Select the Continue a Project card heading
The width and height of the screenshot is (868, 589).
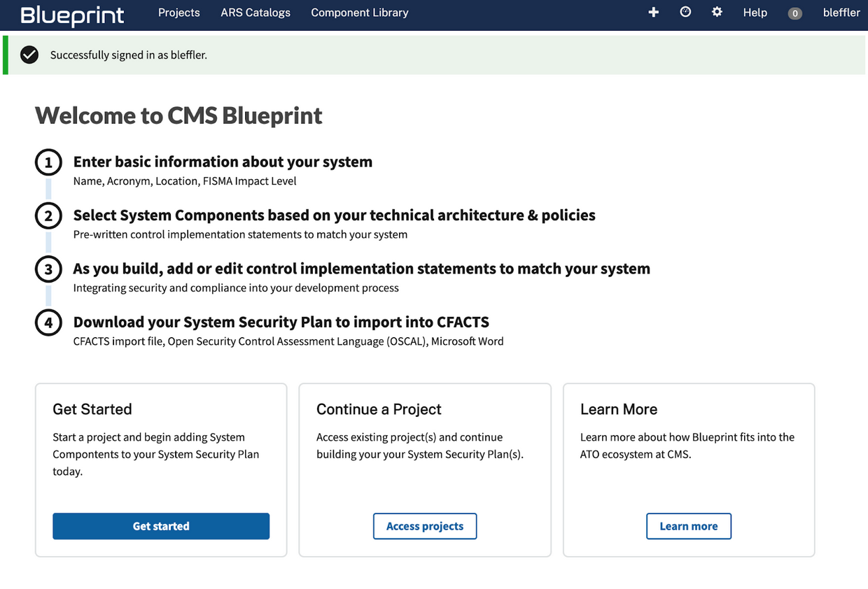(379, 409)
